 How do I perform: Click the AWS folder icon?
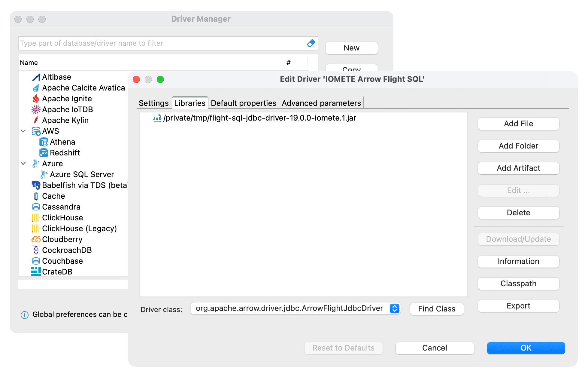tap(36, 131)
